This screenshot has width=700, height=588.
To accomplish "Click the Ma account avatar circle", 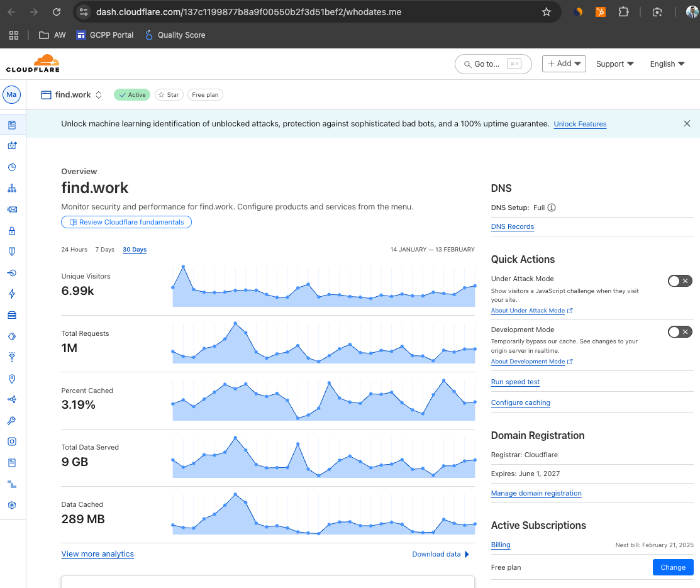I will click(x=11, y=95).
